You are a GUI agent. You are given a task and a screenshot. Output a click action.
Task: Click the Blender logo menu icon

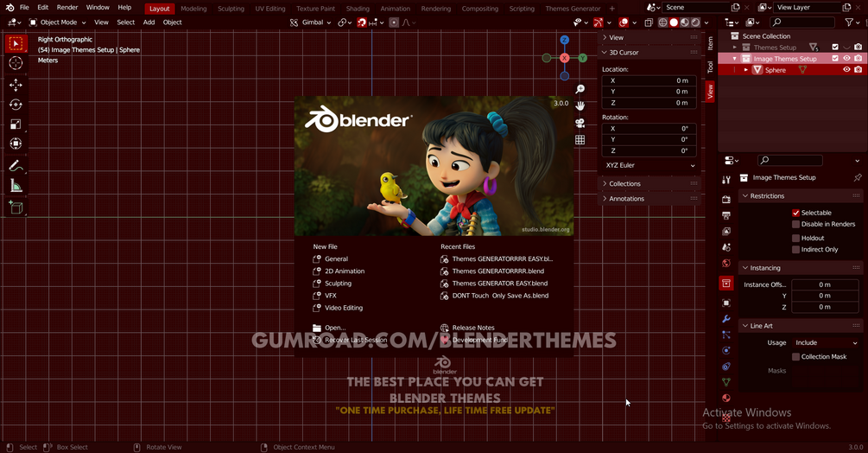10,7
